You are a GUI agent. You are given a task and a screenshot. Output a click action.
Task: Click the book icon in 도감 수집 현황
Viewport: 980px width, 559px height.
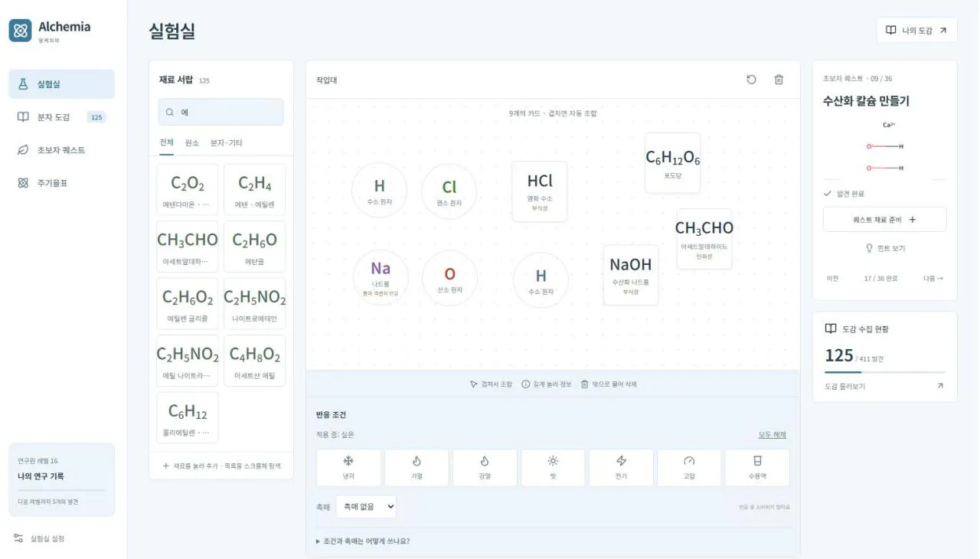(831, 329)
